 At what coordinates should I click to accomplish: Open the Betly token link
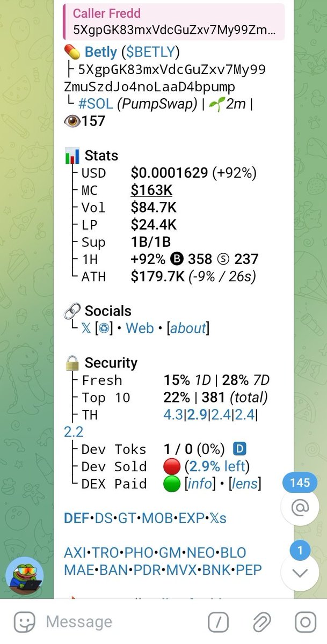tap(101, 52)
